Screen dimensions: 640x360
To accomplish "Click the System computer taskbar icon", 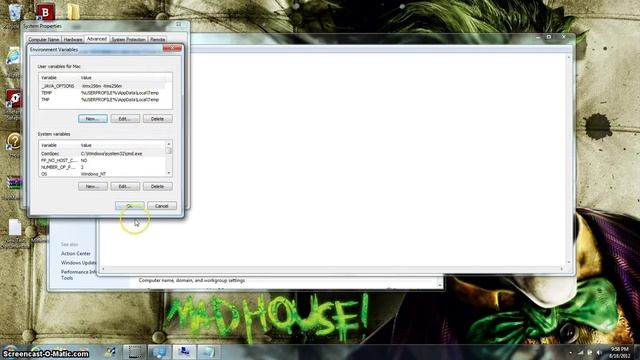I will click(x=184, y=352).
